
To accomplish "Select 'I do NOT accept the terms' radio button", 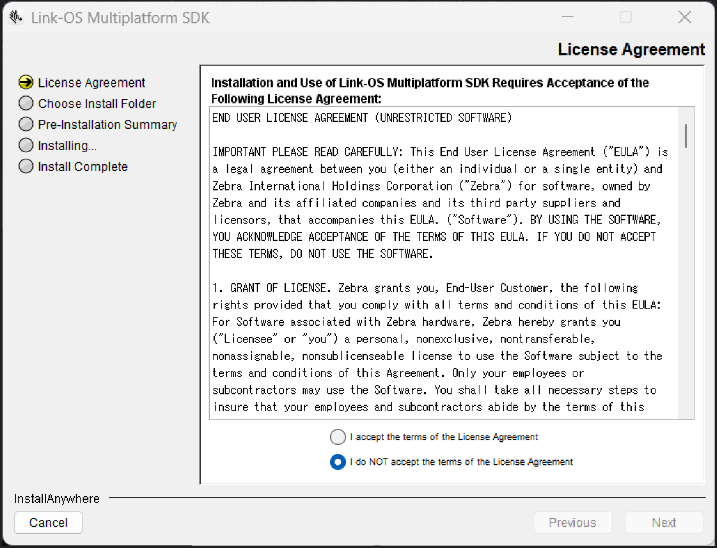I will 337,462.
